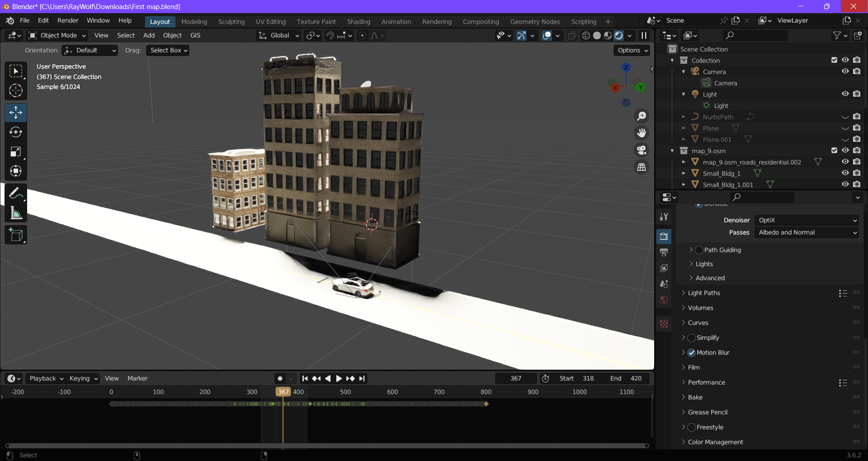Activate the Scale tool
Viewport: 868px width, 461px height.
16,151
